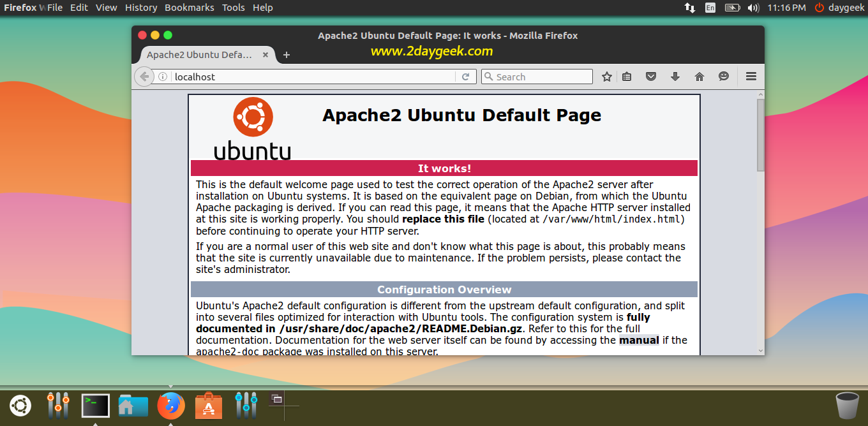Viewport: 868px width, 426px height.
Task: Click the localhost address bar
Action: pos(314,77)
